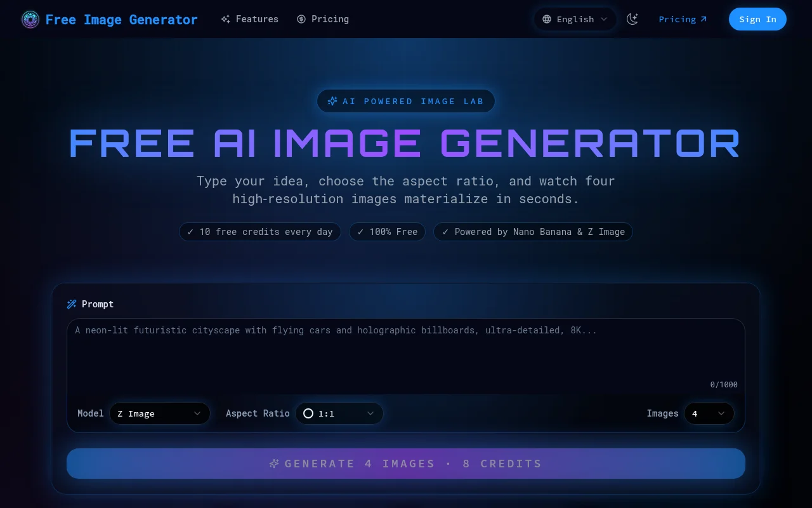Click the 'Model' label text
Viewport: 812px width, 508px height.
click(91, 413)
